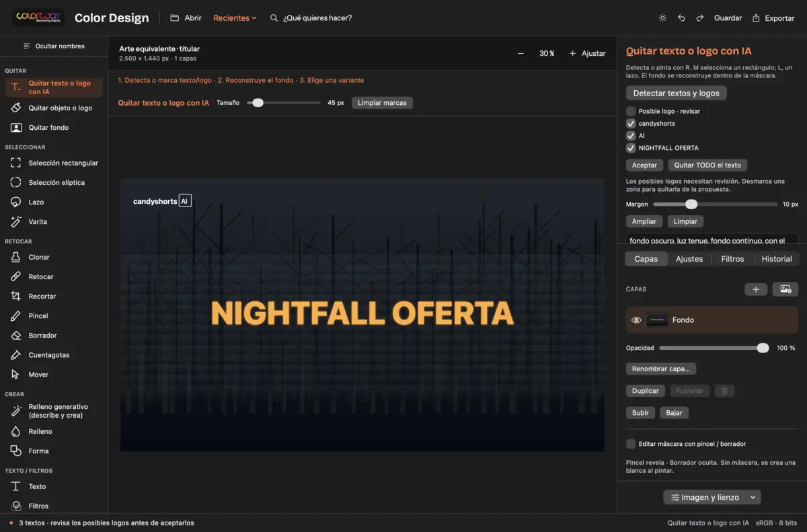Image resolution: width=807 pixels, height=532 pixels.
Task: Select the Borrador eraser tool
Action: [54, 335]
